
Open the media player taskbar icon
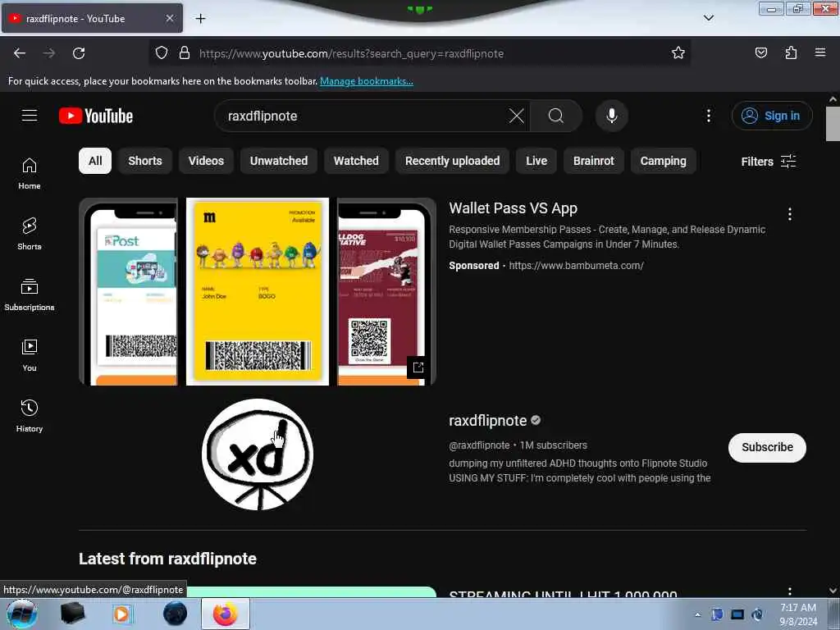point(121,614)
